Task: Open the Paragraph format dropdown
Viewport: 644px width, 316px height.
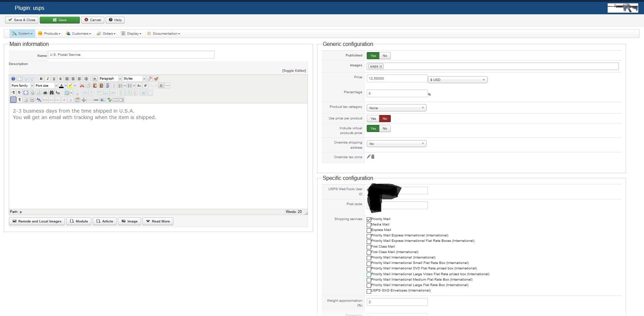Action: (110, 79)
